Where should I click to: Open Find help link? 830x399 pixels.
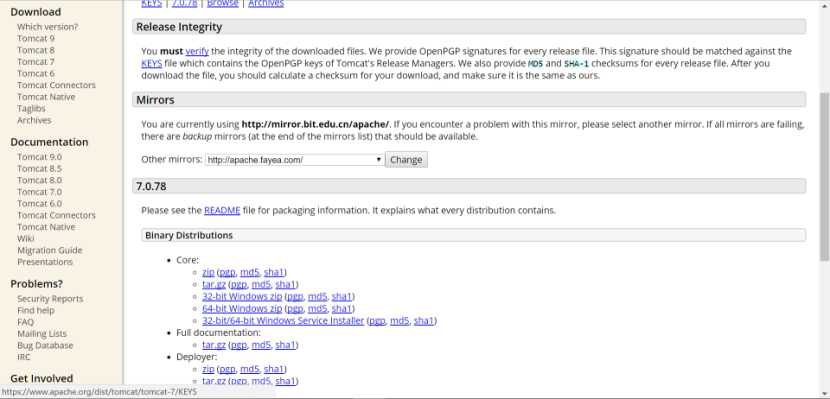click(x=35, y=310)
